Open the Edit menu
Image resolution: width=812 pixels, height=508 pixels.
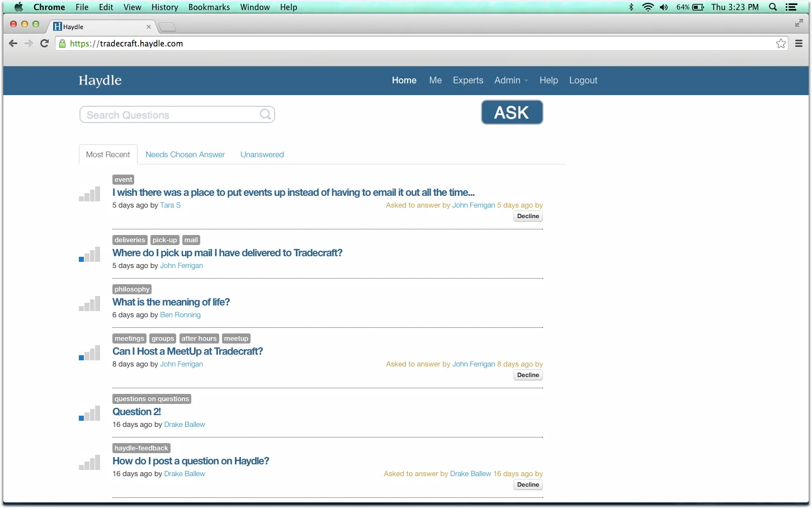click(106, 7)
